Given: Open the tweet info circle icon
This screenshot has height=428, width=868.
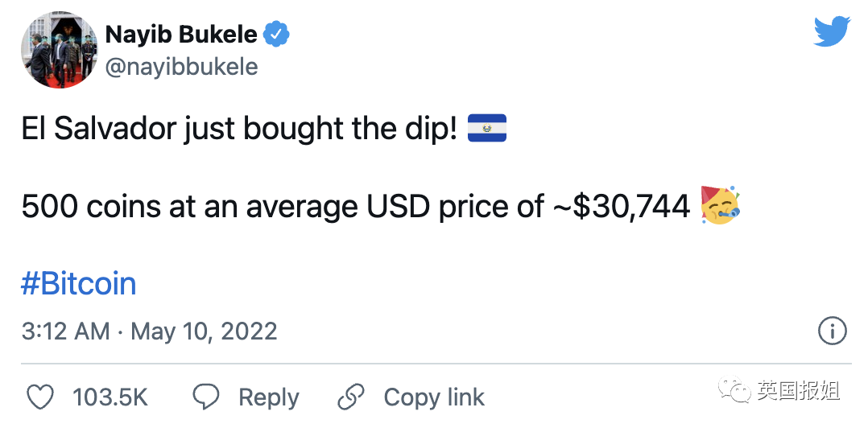Looking at the screenshot, I should (x=831, y=330).
